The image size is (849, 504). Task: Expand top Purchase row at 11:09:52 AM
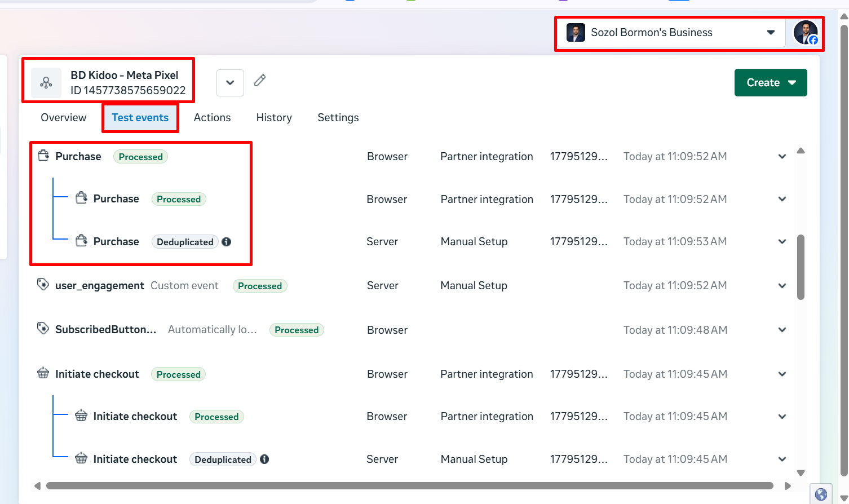[782, 157]
